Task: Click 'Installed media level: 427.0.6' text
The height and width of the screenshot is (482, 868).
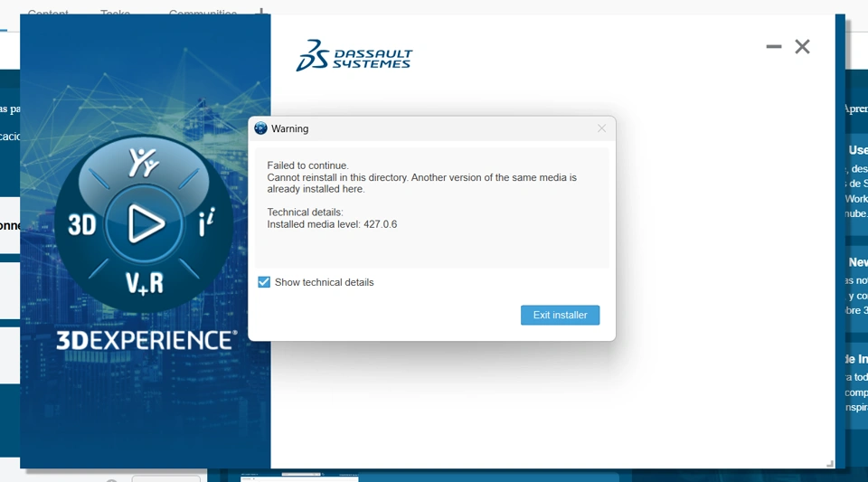Action: [332, 224]
